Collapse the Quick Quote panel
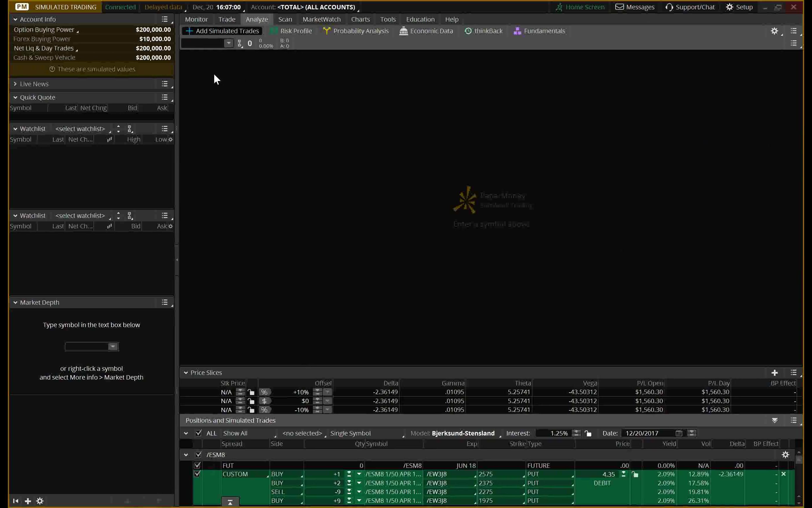812x508 pixels. (15, 97)
